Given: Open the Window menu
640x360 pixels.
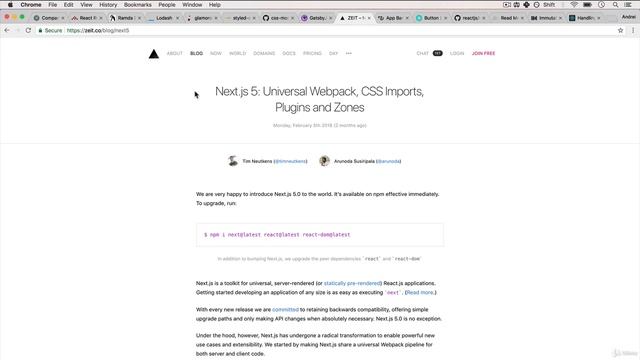Looking at the screenshot, I should pos(192,5).
